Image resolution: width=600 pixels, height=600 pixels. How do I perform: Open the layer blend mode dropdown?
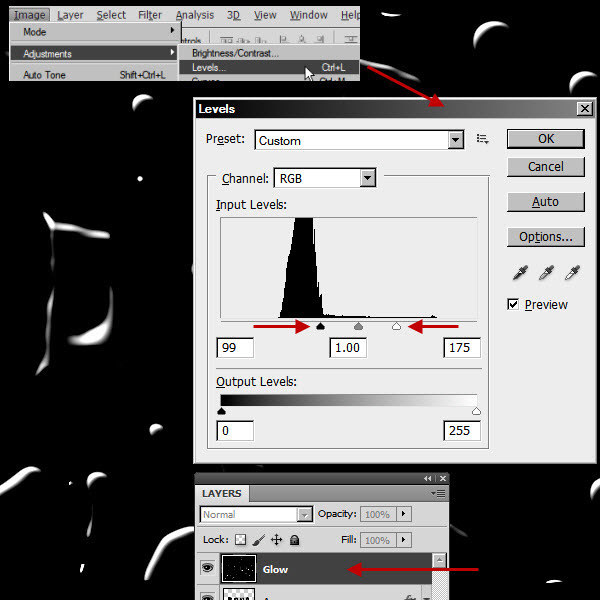coord(305,514)
